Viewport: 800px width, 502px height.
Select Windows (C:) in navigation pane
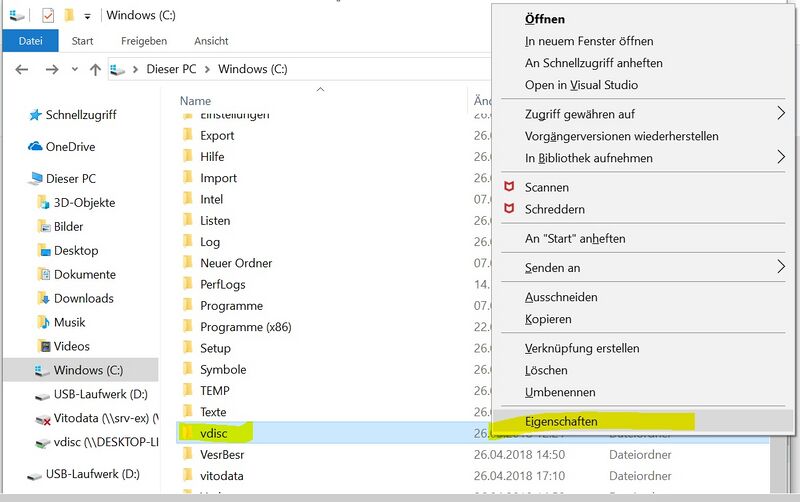click(x=87, y=370)
